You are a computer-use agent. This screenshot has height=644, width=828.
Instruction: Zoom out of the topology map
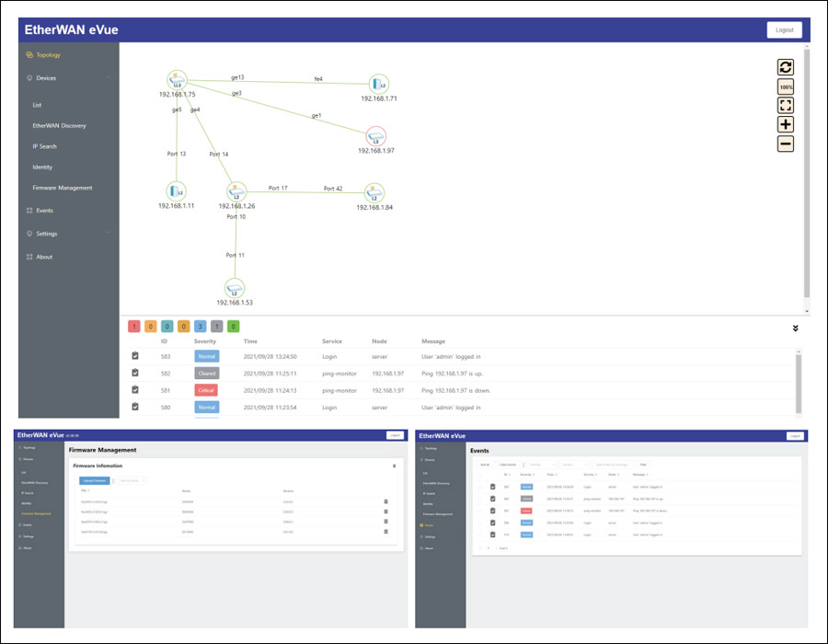[785, 144]
